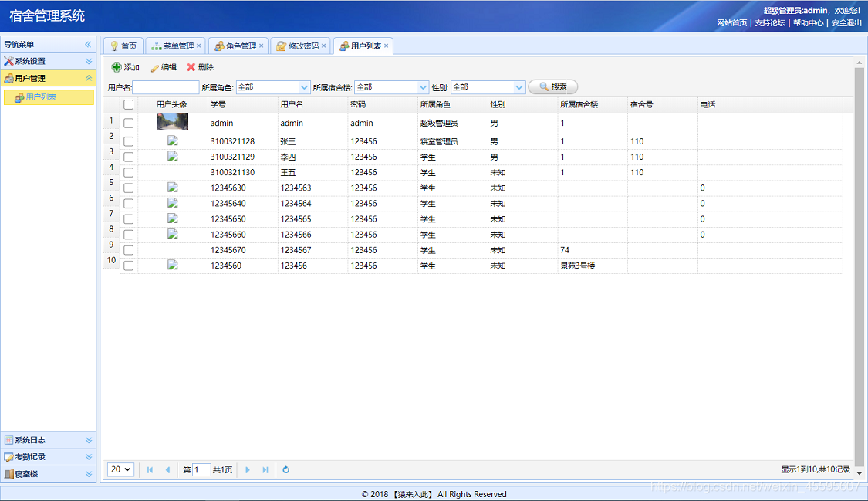Click the refresh icon in pagination bar
This screenshot has width=868, height=501.
(285, 469)
